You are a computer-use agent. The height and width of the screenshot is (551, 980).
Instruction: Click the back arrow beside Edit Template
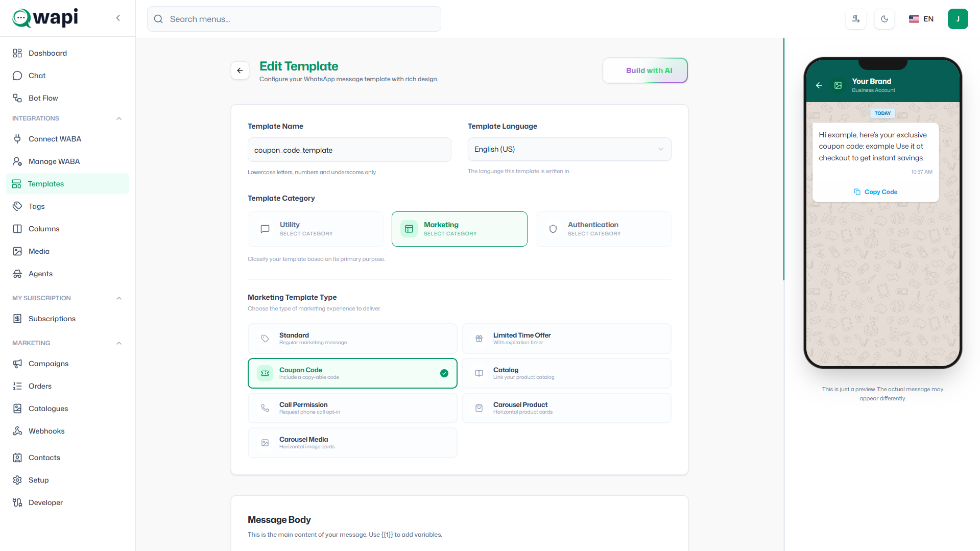(240, 70)
